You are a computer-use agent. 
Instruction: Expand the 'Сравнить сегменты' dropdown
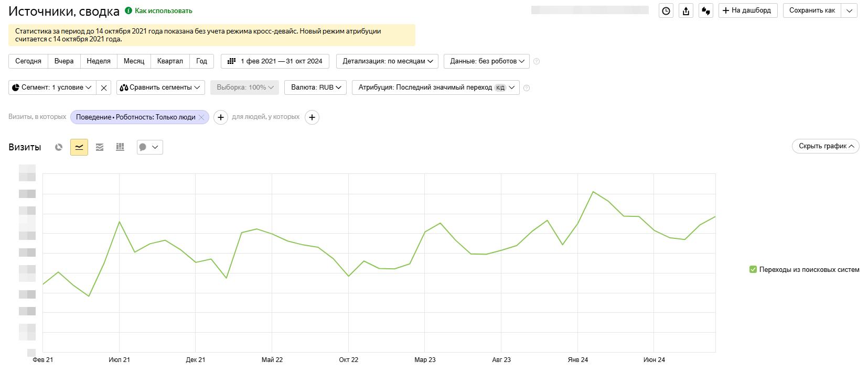[x=160, y=87]
